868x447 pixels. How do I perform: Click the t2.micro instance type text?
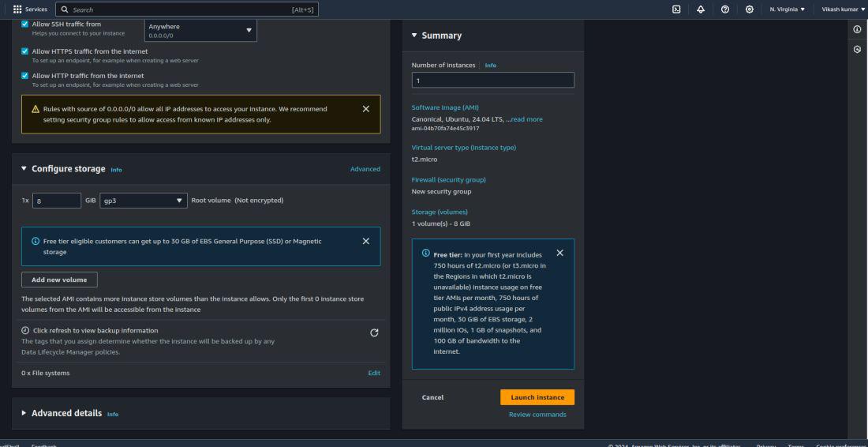click(x=424, y=159)
